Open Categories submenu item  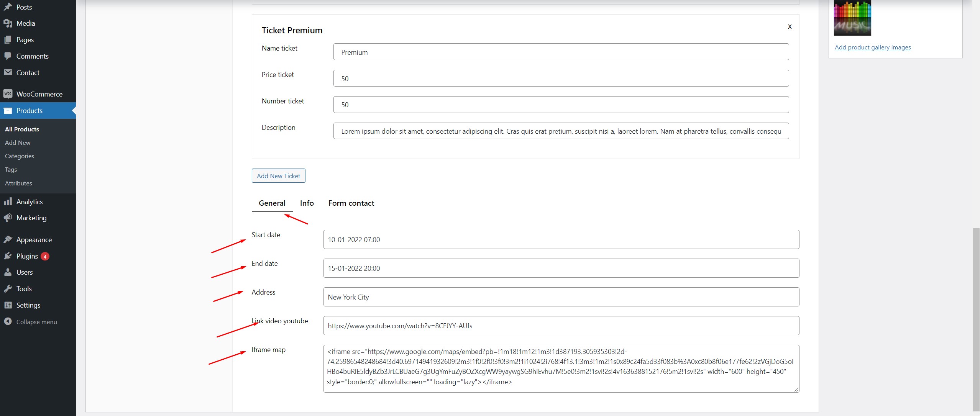pos(20,156)
